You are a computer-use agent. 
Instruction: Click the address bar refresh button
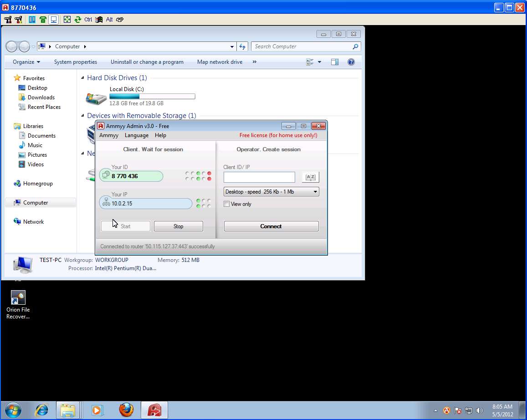pos(242,47)
